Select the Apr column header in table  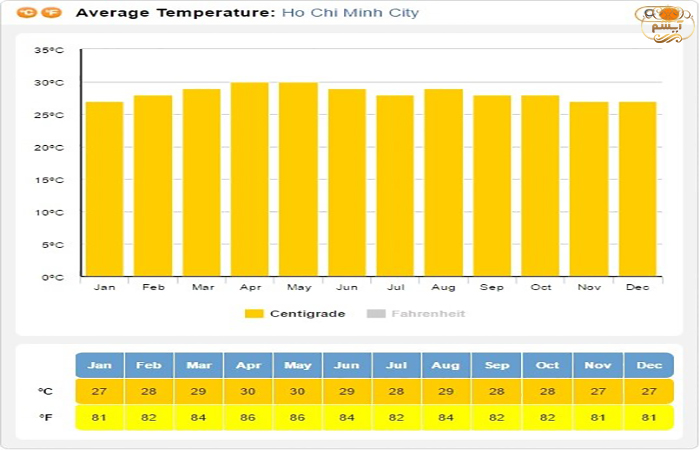pyautogui.click(x=248, y=365)
